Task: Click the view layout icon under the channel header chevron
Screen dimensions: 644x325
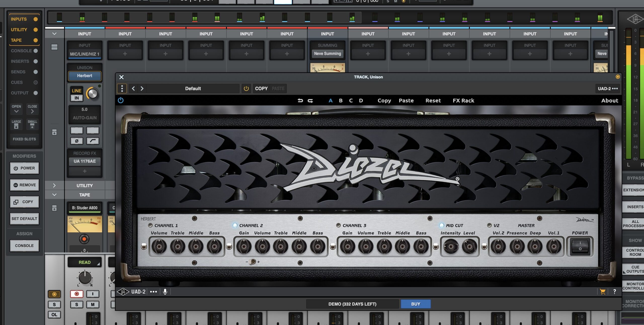Action: click(x=54, y=47)
